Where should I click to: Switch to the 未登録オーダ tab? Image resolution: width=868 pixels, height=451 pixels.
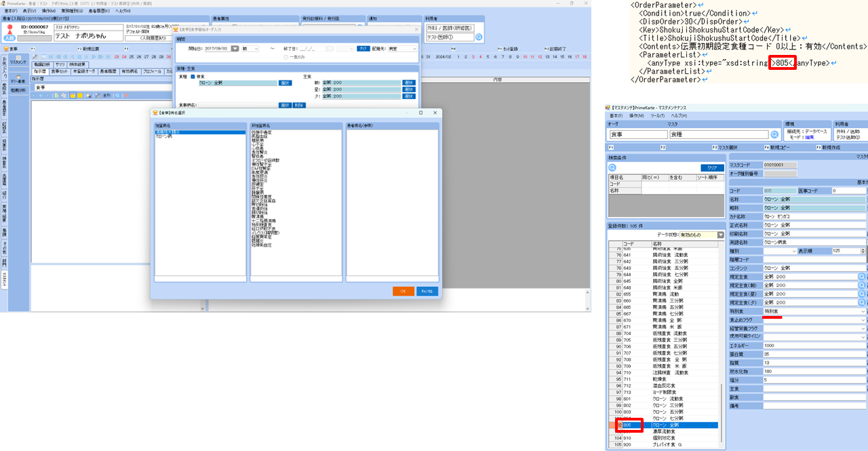click(x=83, y=71)
